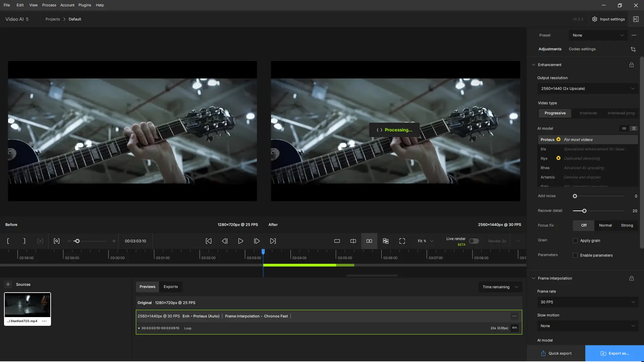Image resolution: width=644 pixels, height=362 pixels.
Task: Click the crop icon in Adjustments panel
Action: 633,49
